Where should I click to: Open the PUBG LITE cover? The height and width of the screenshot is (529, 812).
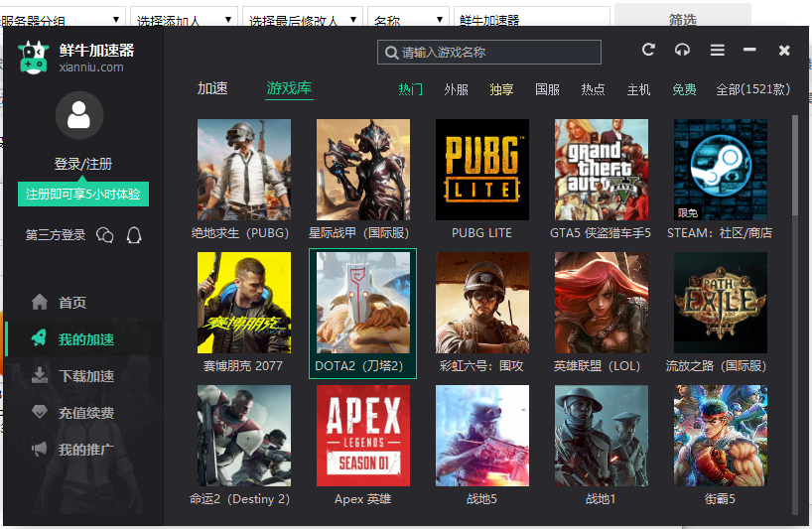[482, 170]
